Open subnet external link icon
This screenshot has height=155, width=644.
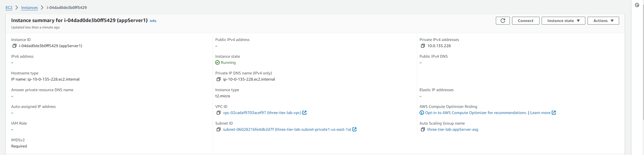354,129
